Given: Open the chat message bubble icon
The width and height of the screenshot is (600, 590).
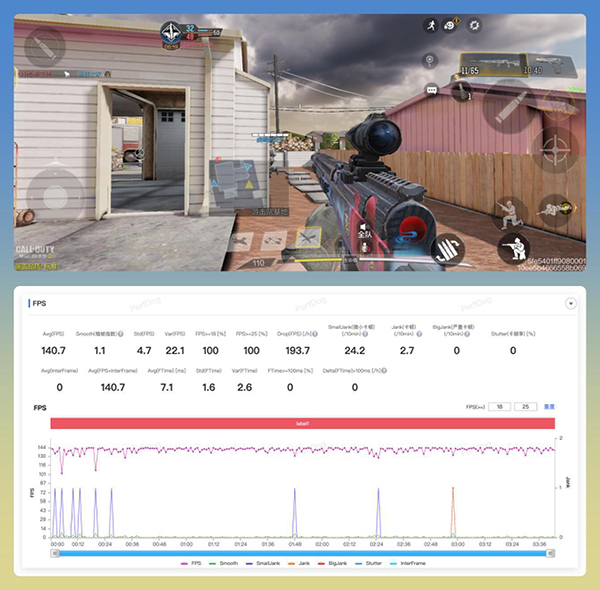Looking at the screenshot, I should 432,89.
